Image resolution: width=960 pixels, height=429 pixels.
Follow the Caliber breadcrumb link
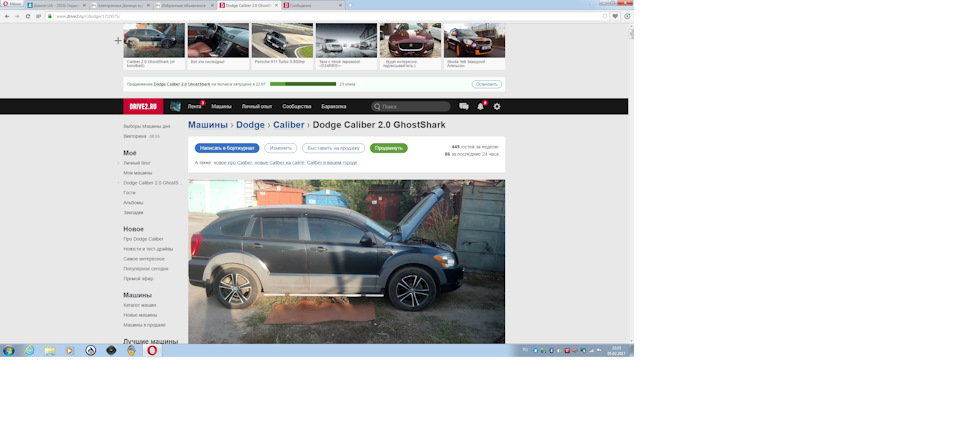click(x=288, y=125)
